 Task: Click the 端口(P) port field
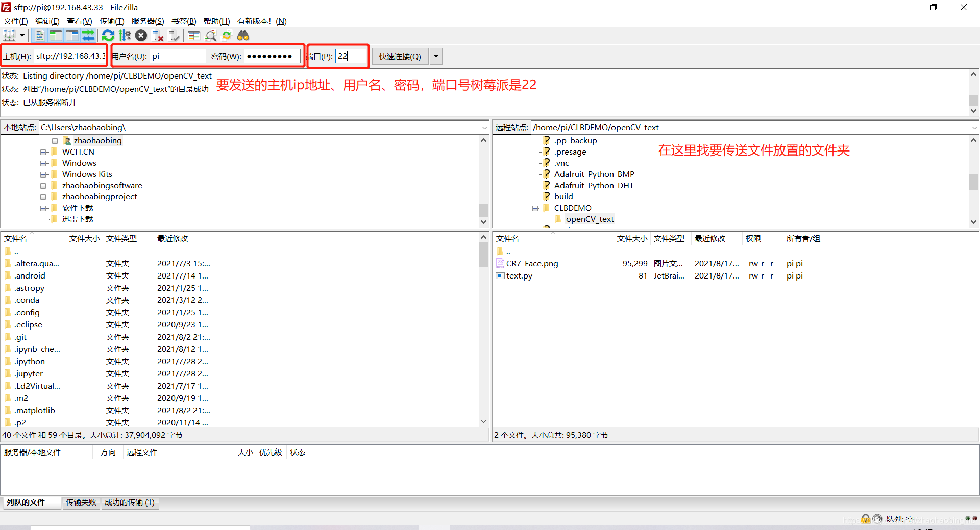(x=351, y=56)
